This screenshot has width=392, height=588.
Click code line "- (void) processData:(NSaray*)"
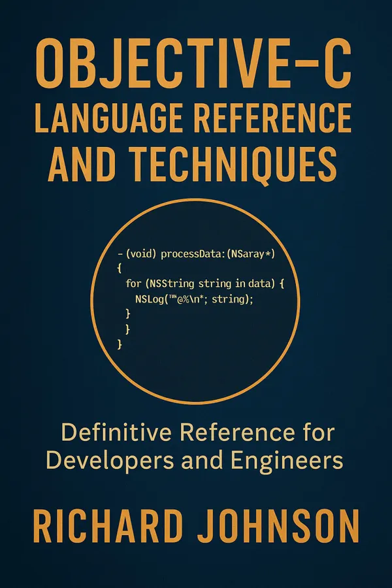click(197, 254)
